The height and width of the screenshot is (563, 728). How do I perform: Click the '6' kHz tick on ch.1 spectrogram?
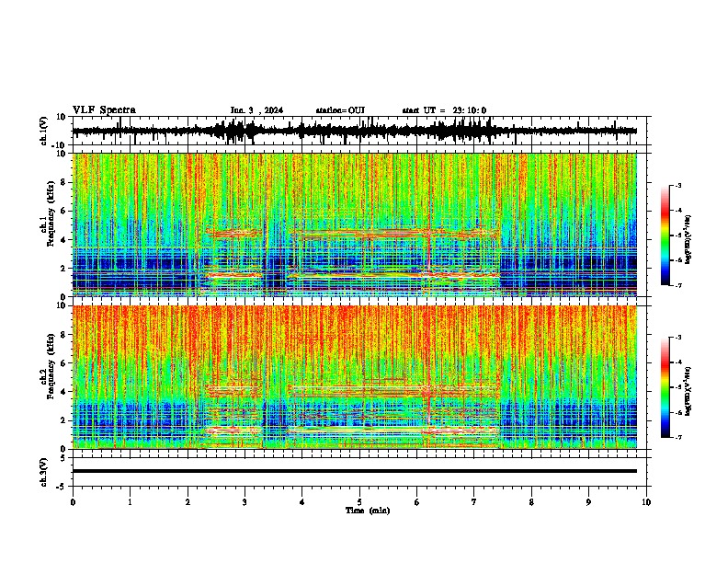(63, 211)
